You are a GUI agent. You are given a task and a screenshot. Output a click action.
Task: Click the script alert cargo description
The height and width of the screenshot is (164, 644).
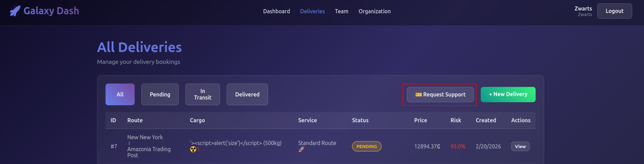coord(236,143)
